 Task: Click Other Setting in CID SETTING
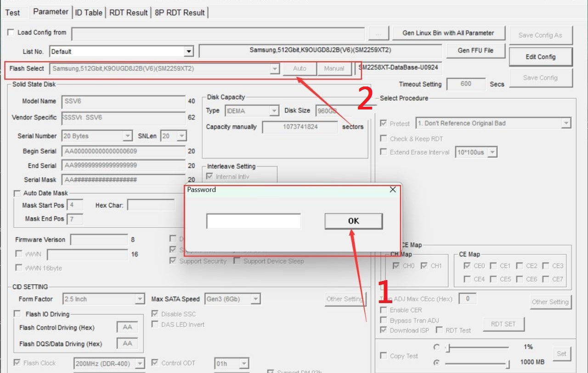pos(345,299)
